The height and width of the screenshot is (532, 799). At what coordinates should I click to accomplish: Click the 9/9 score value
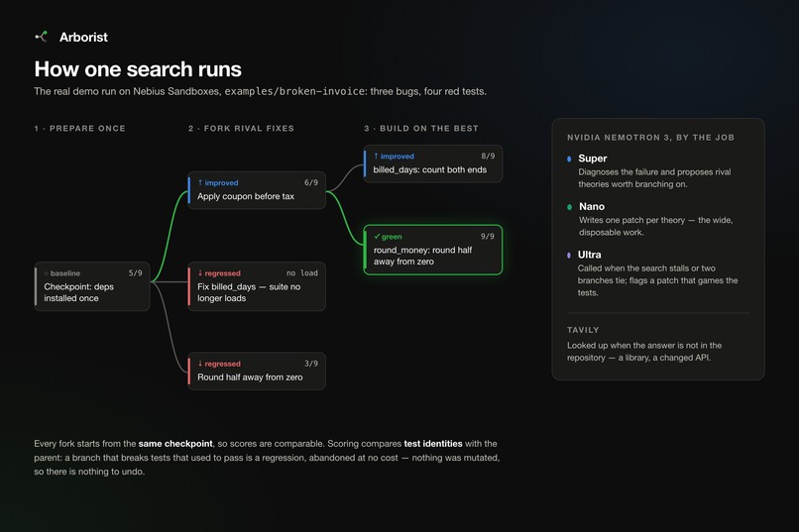[x=487, y=236]
